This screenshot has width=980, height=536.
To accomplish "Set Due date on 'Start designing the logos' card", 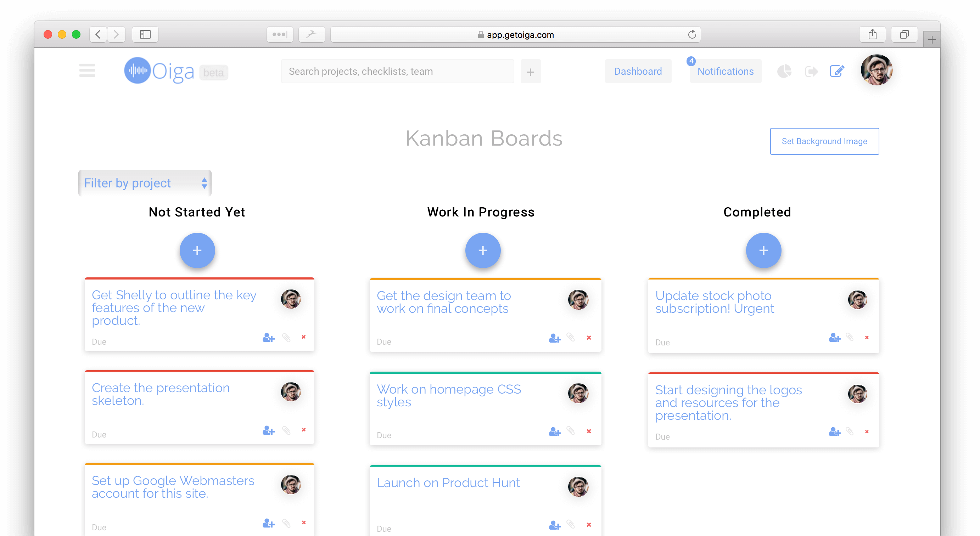I will 662,437.
